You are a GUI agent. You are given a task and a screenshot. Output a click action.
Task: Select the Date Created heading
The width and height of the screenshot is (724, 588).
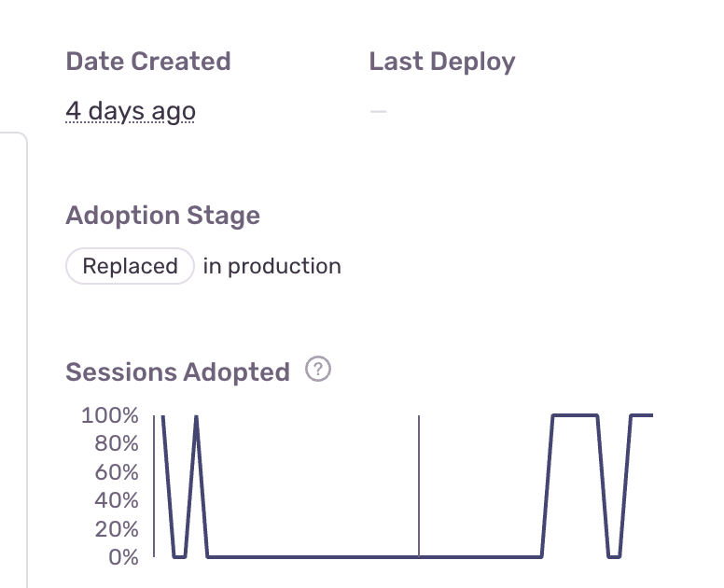coord(148,62)
